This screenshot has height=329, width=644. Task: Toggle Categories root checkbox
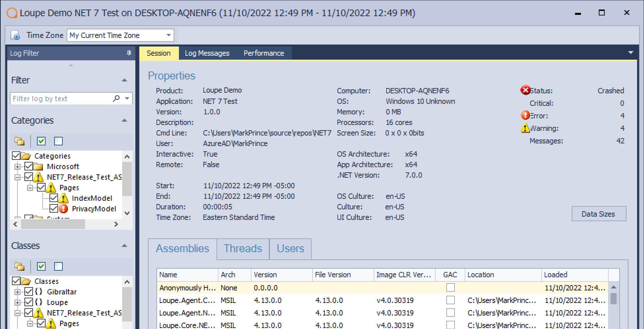tap(16, 156)
